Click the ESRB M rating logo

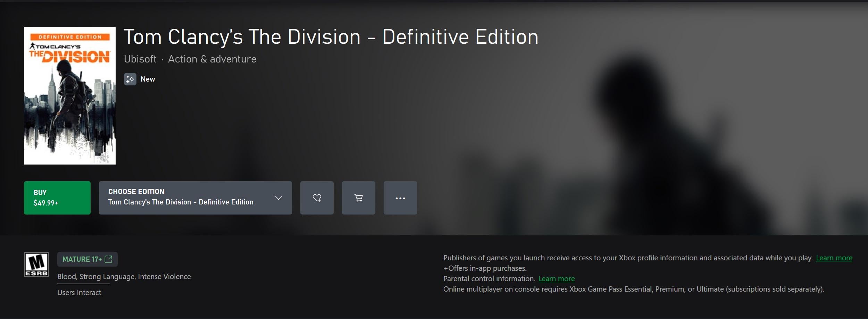coord(36,265)
